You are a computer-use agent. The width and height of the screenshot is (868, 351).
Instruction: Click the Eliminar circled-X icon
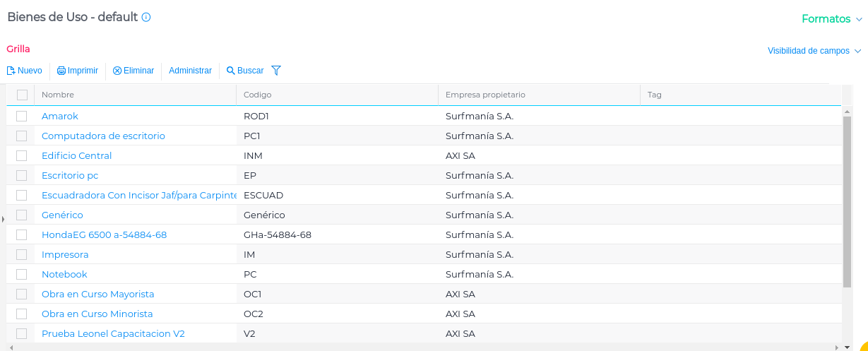(117, 71)
